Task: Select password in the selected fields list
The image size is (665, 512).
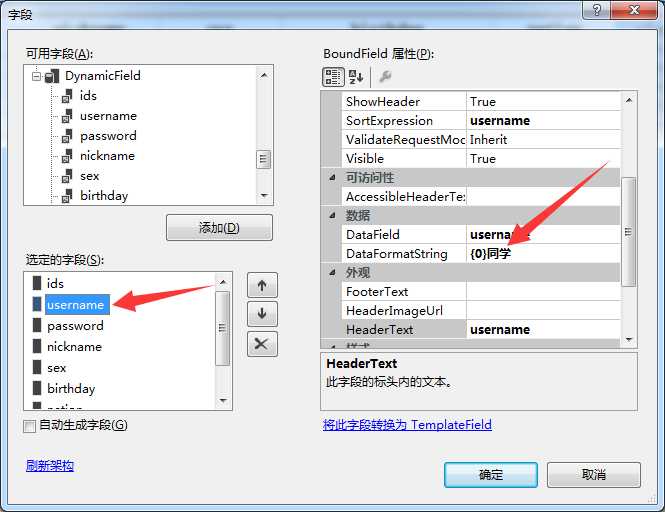Action: tap(75, 326)
